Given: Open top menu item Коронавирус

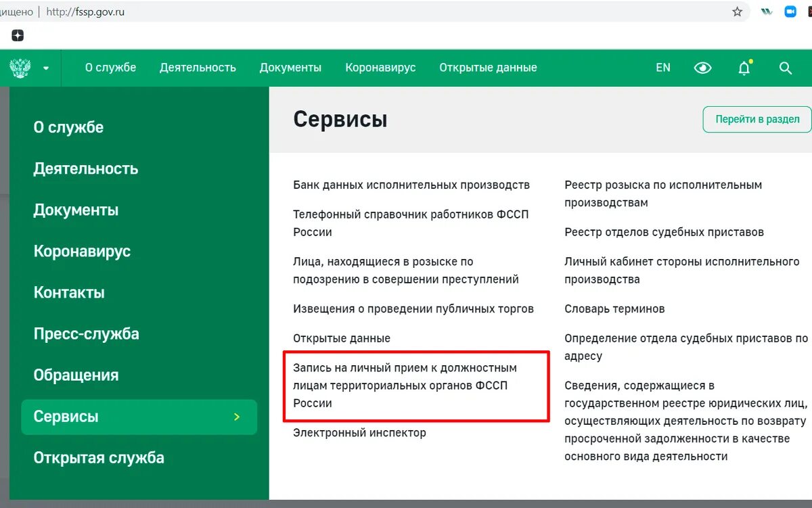Looking at the screenshot, I should click(x=380, y=68).
